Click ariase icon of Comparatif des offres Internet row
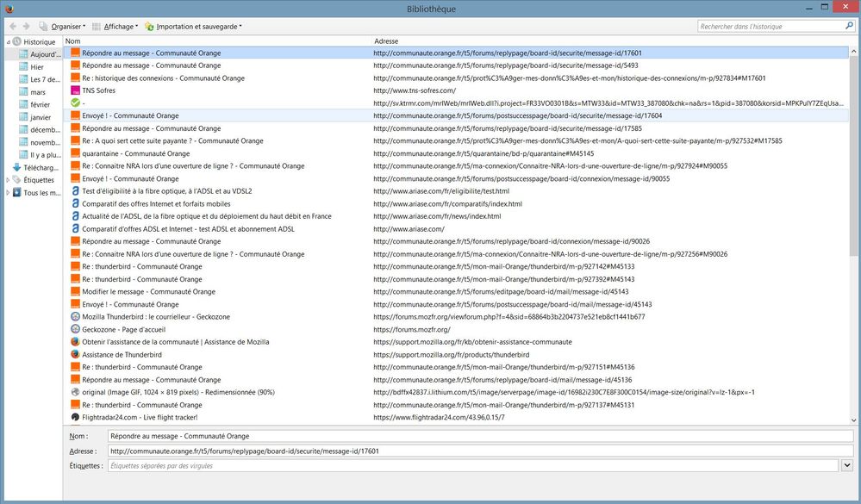The width and height of the screenshot is (861, 504). point(75,203)
